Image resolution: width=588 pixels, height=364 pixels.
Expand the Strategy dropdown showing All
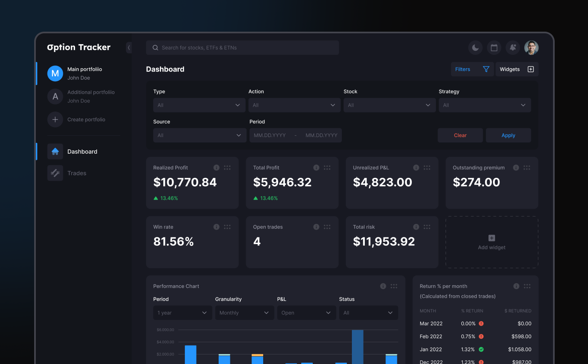485,105
